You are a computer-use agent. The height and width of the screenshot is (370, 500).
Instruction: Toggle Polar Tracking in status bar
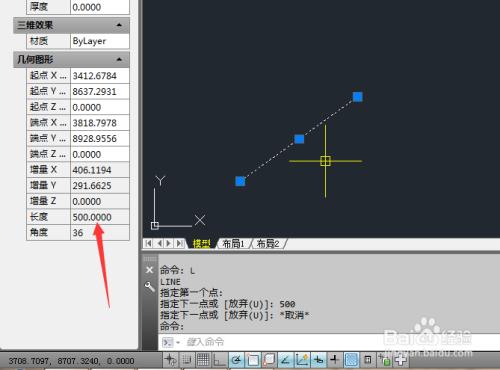(236, 360)
